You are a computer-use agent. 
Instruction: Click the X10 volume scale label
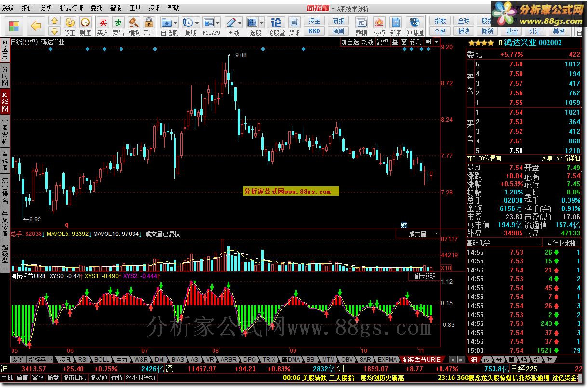[446, 268]
